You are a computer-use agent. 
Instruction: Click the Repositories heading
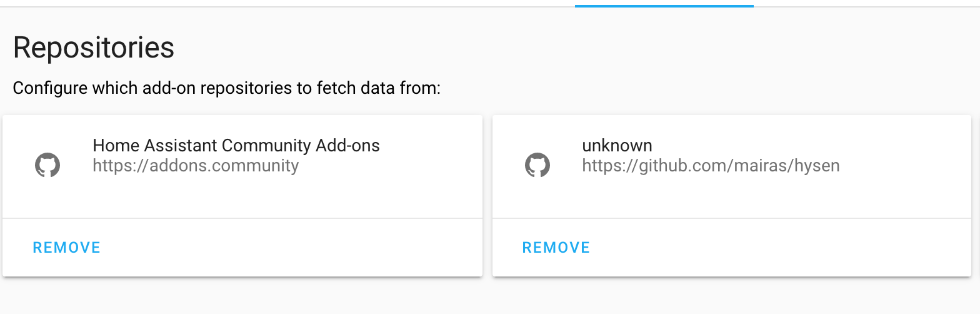93,48
